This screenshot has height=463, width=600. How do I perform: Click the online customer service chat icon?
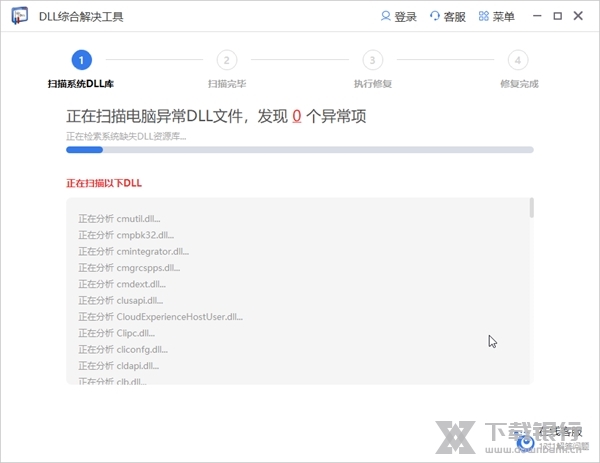[x=526, y=442]
